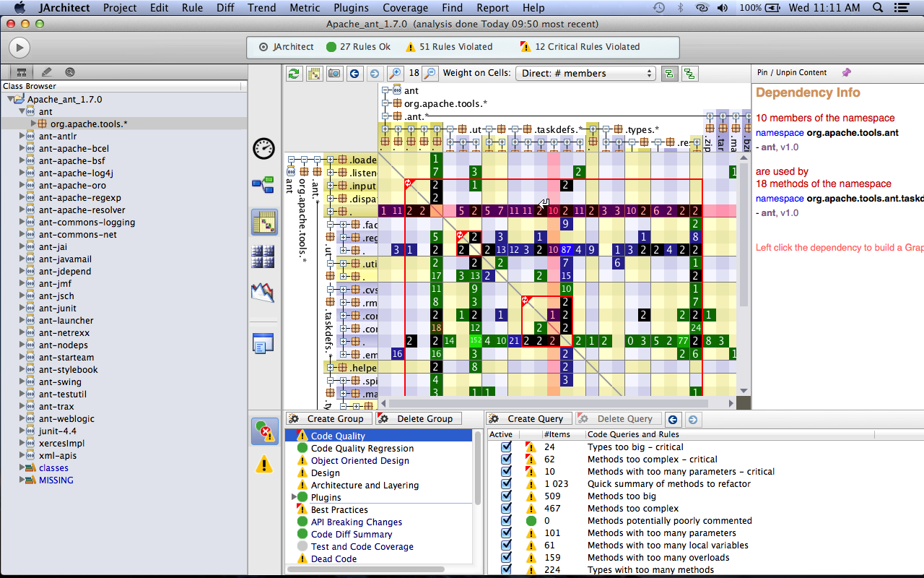Viewport: 924px width, 578px height.
Task: Uncheck Methods too complex - critical rule
Action: [506, 460]
